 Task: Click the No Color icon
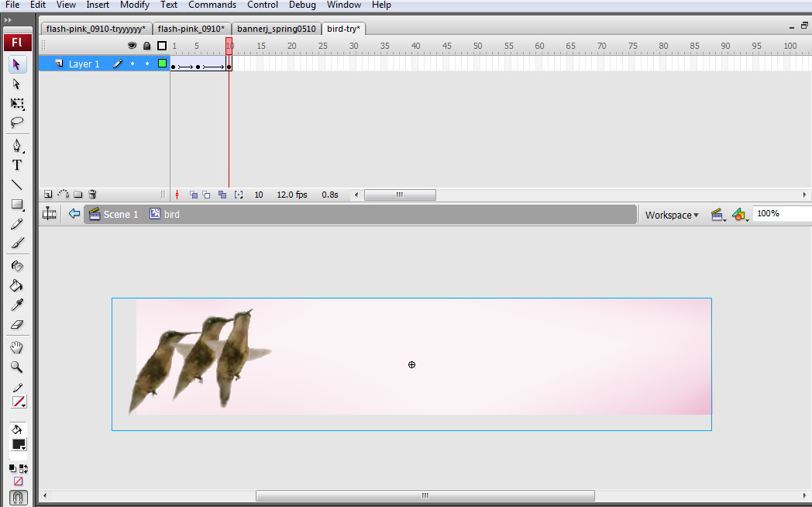(18, 481)
